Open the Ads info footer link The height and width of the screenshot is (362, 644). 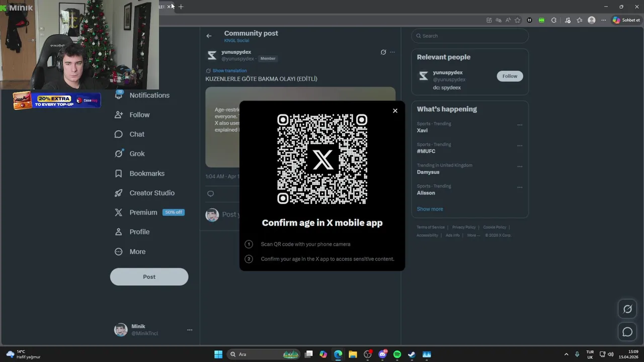pos(452,235)
